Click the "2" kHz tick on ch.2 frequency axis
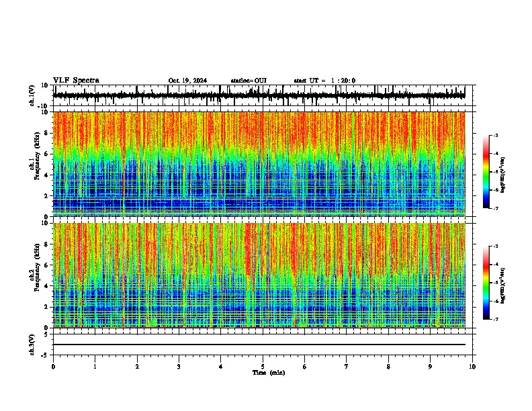532x411 pixels. tap(46, 307)
